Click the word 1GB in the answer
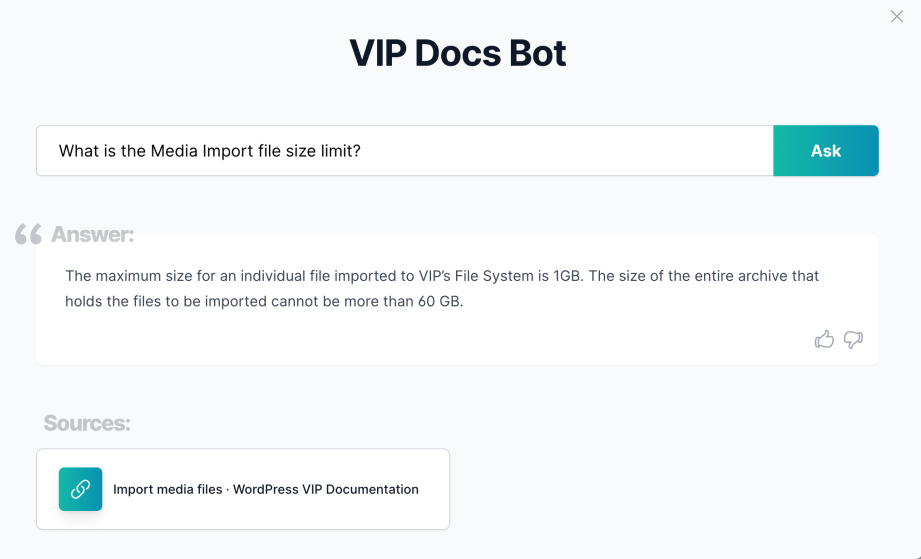This screenshot has height=559, width=921. click(x=567, y=276)
